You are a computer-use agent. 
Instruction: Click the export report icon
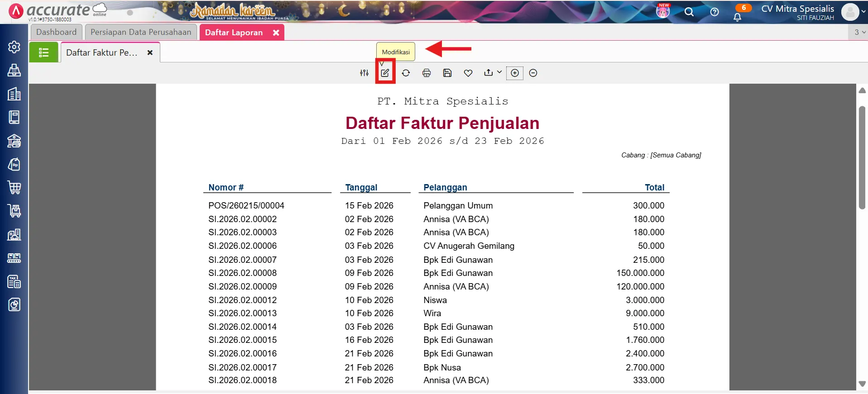pos(488,72)
